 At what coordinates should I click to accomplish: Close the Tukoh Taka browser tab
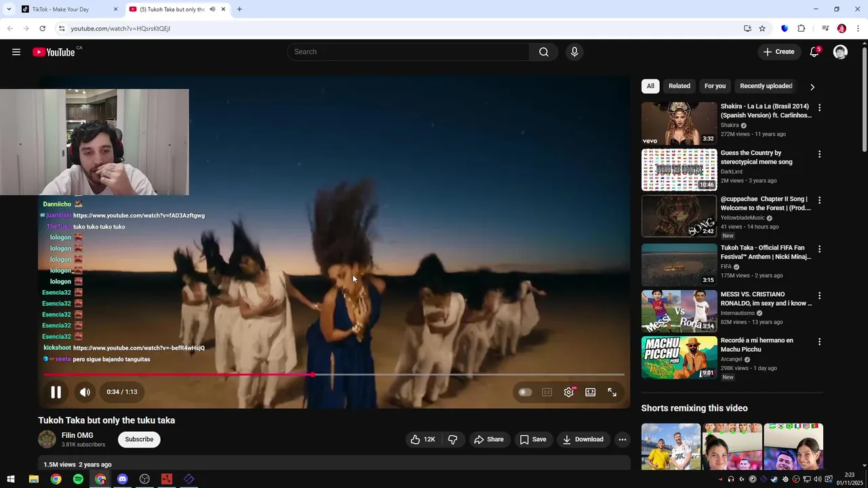click(223, 9)
